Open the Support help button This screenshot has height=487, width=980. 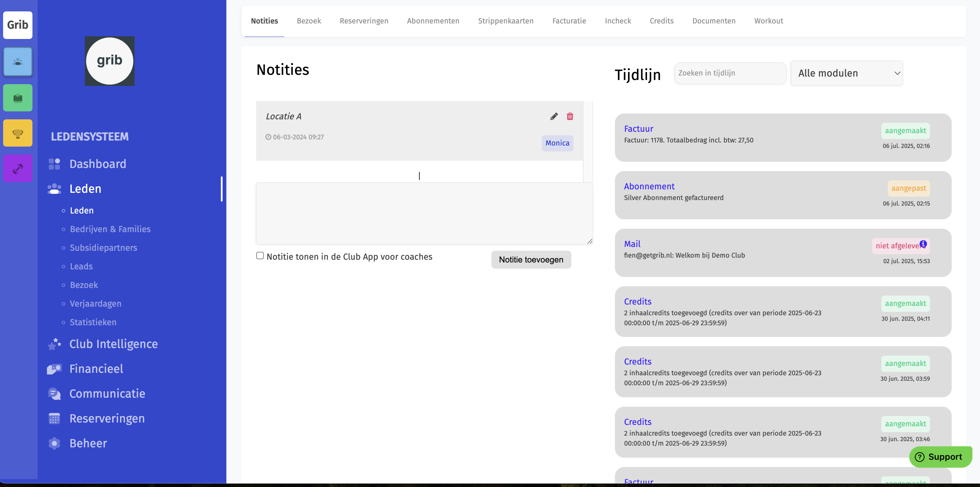coord(940,457)
